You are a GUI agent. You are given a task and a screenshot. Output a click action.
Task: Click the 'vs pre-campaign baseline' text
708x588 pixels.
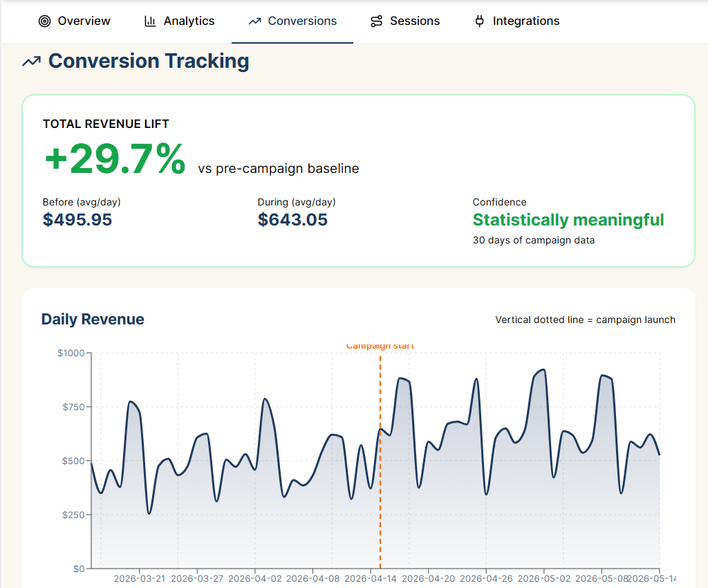(x=278, y=169)
